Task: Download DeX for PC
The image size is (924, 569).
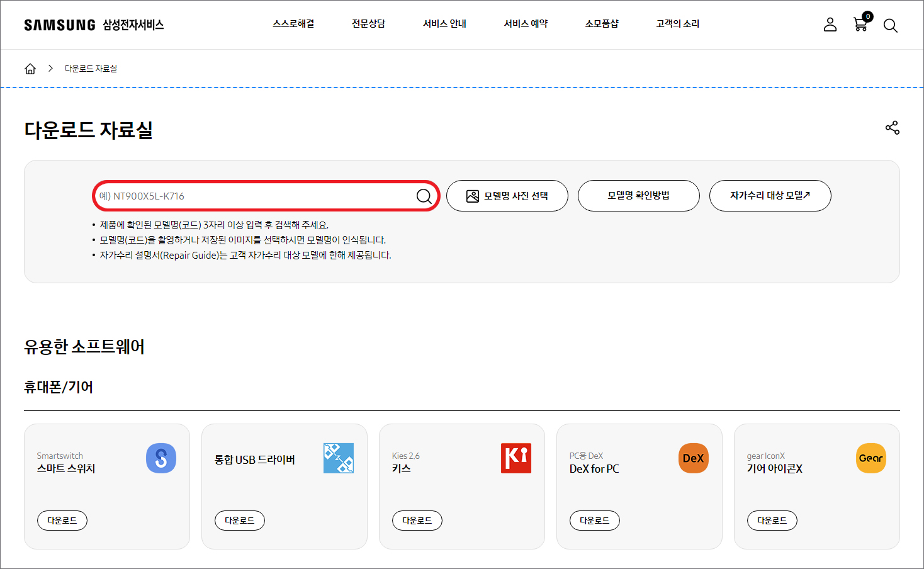Action: [595, 521]
